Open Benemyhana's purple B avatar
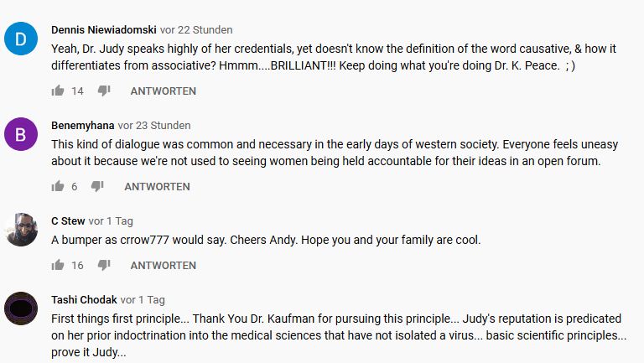Image resolution: width=644 pixels, height=363 pixels. click(21, 134)
